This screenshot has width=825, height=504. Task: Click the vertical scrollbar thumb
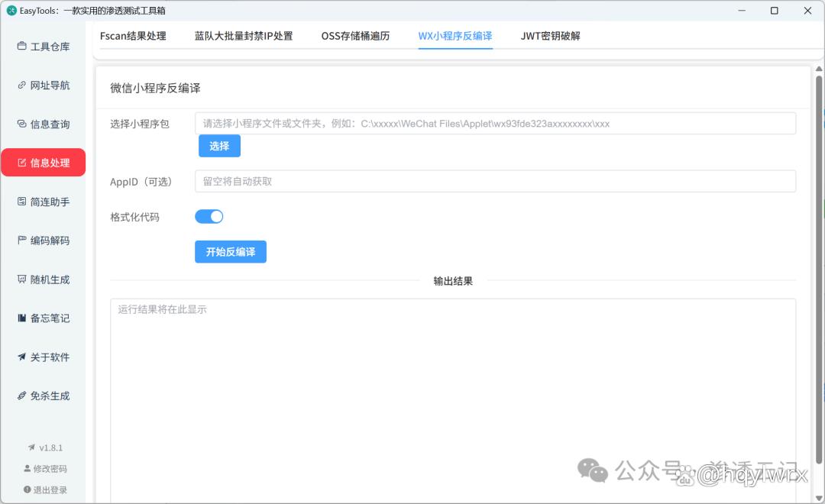pyautogui.click(x=819, y=270)
